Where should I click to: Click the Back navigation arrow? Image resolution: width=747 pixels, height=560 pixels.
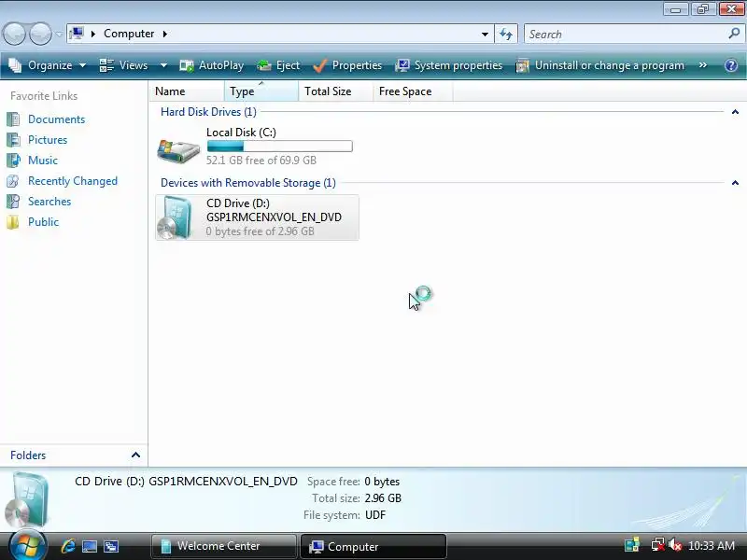click(14, 34)
